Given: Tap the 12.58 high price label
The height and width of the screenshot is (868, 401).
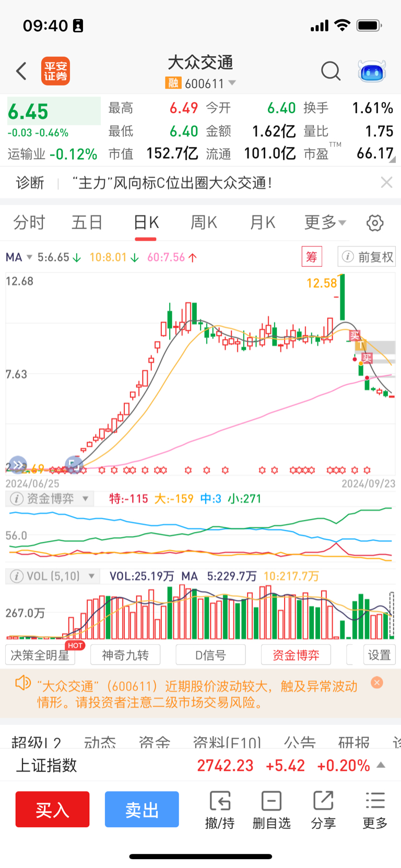Looking at the screenshot, I should (322, 283).
